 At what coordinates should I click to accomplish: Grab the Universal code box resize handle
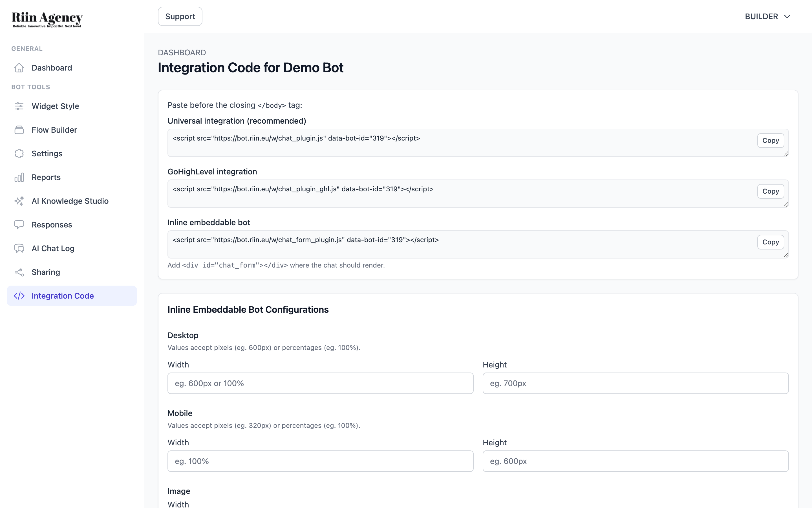pos(786,154)
